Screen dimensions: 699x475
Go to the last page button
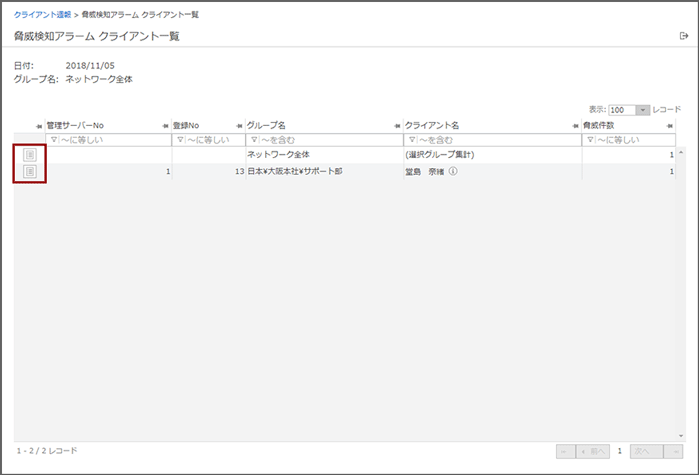pyautogui.click(x=673, y=451)
